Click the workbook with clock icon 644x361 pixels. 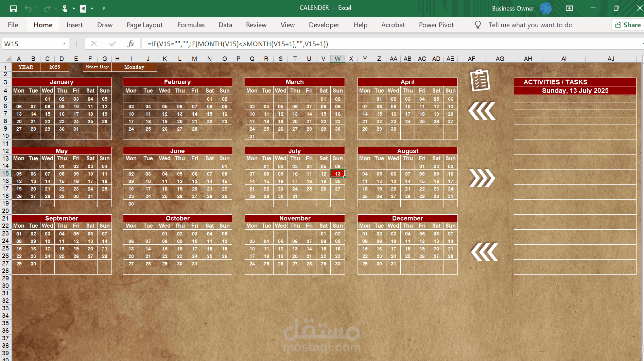tap(83, 9)
